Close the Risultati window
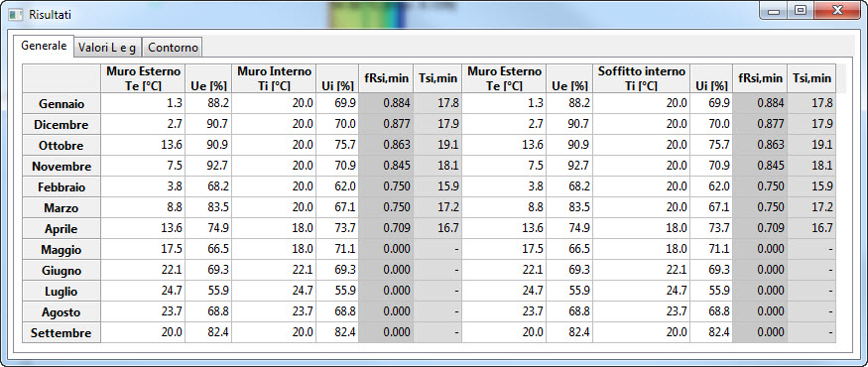The image size is (868, 367). coord(837,11)
